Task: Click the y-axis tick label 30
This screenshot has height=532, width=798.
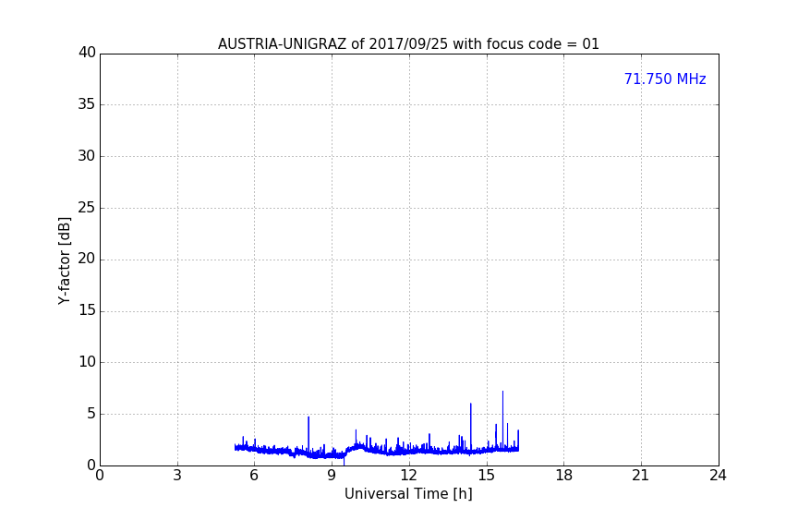Action: (87, 156)
